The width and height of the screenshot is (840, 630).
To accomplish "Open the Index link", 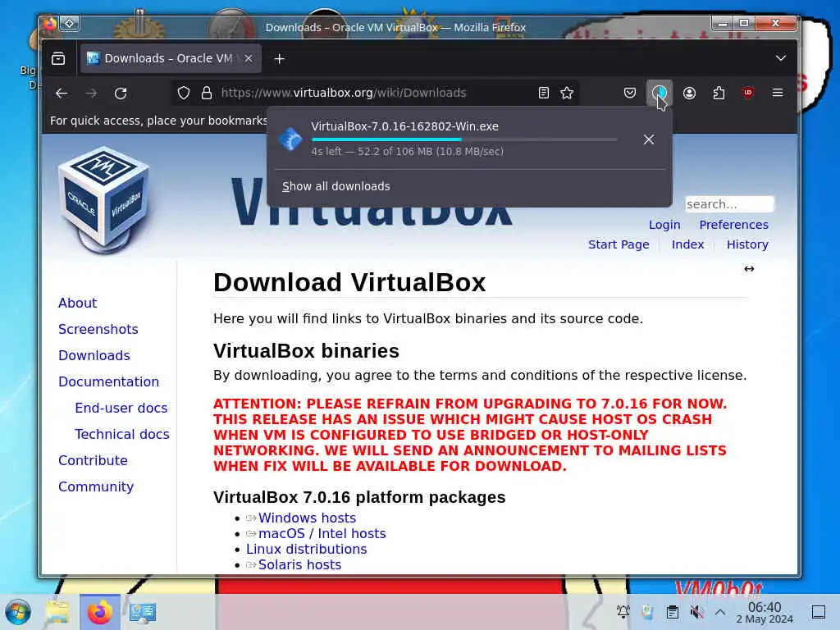I will (688, 244).
